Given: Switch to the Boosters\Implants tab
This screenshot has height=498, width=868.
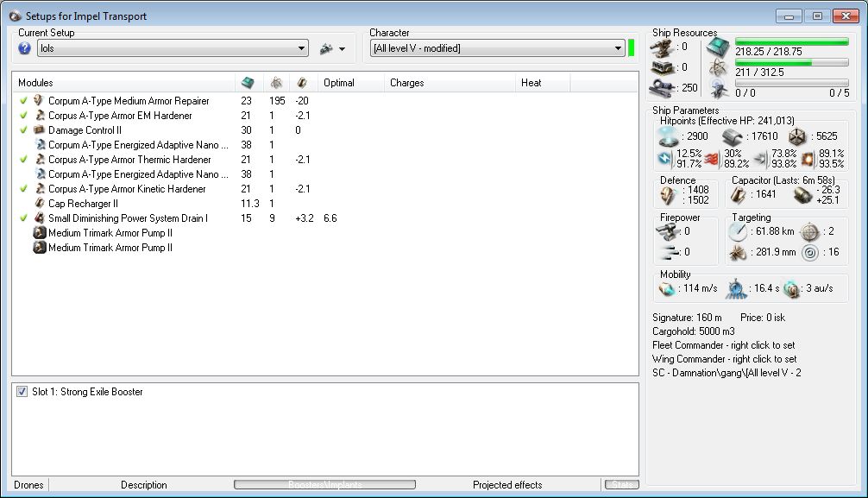Looking at the screenshot, I should point(325,485).
